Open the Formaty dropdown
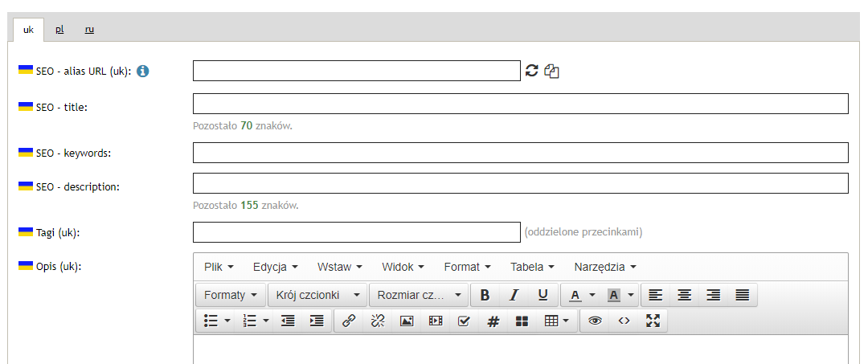This screenshot has width=868, height=364. pyautogui.click(x=231, y=295)
